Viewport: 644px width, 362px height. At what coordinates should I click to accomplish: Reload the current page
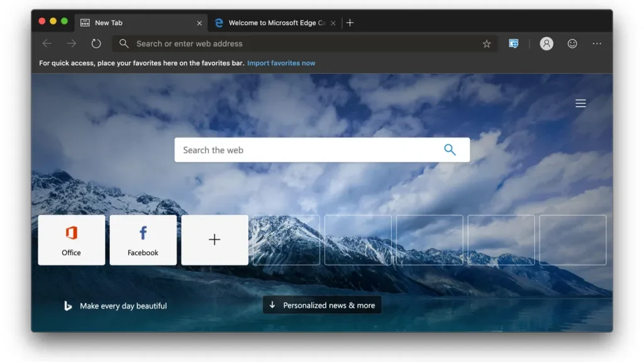pyautogui.click(x=94, y=43)
